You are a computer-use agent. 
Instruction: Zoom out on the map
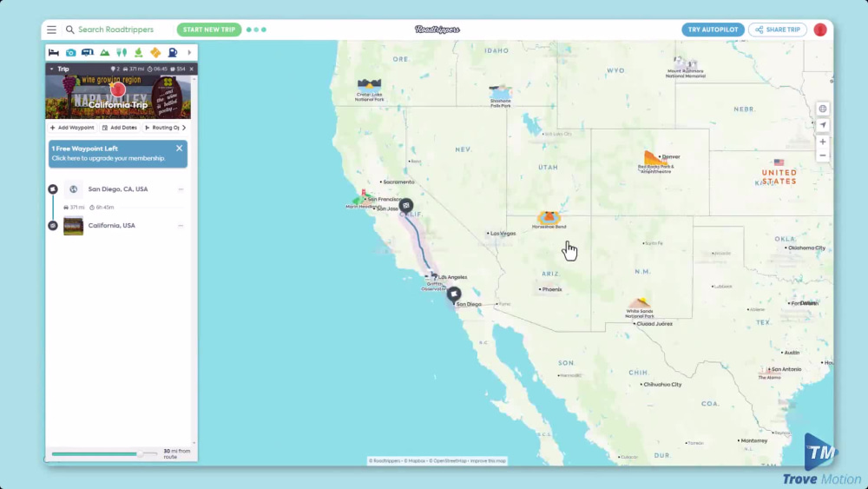point(823,155)
